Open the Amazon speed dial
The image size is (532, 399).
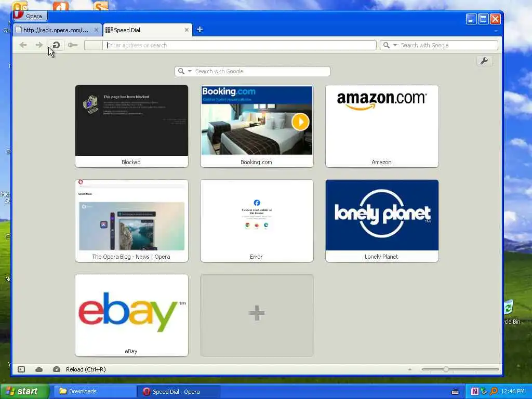pyautogui.click(x=382, y=126)
